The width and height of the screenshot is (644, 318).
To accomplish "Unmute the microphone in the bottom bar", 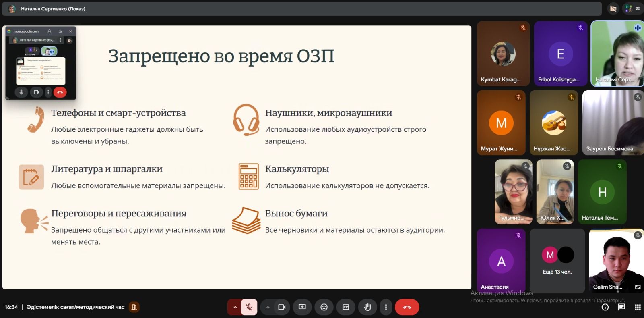I will (249, 307).
